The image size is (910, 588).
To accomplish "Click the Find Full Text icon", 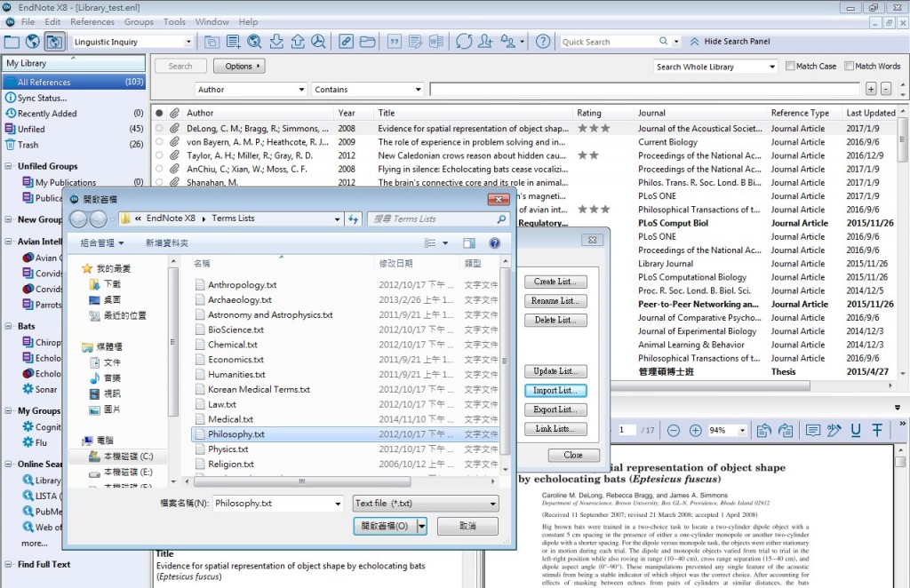I will tap(318, 42).
